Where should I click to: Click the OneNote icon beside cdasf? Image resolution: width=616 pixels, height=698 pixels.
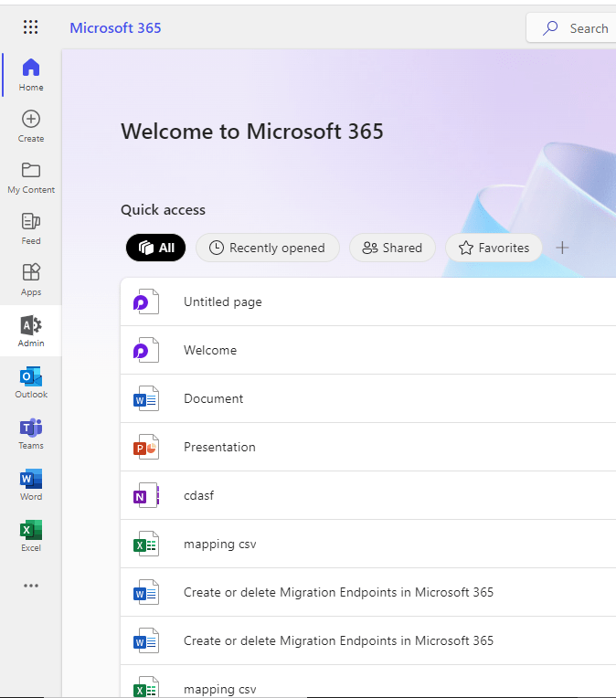pos(146,496)
